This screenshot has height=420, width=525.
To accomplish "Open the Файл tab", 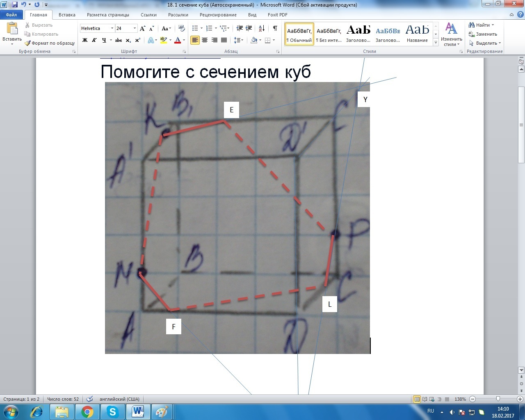I will (11, 15).
